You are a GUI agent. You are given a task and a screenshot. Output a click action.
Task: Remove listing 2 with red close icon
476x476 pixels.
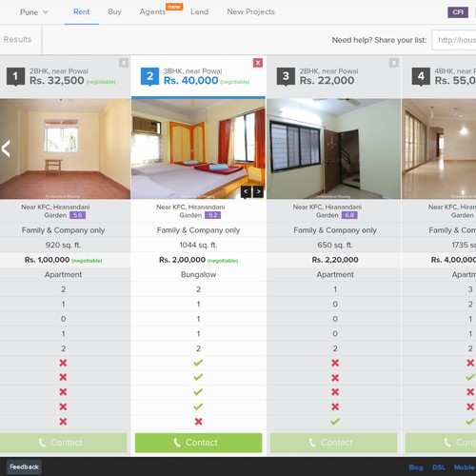point(258,63)
